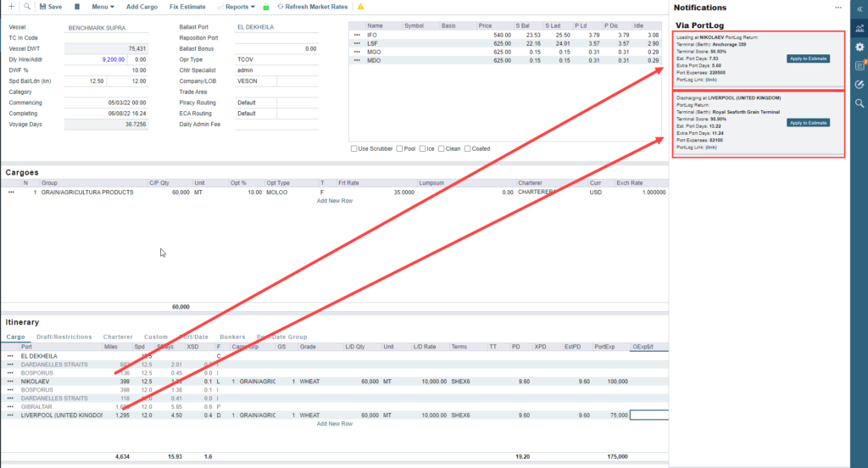Open Notifications panel ellipsis options
Screen dimensions: 868x468
click(838, 8)
